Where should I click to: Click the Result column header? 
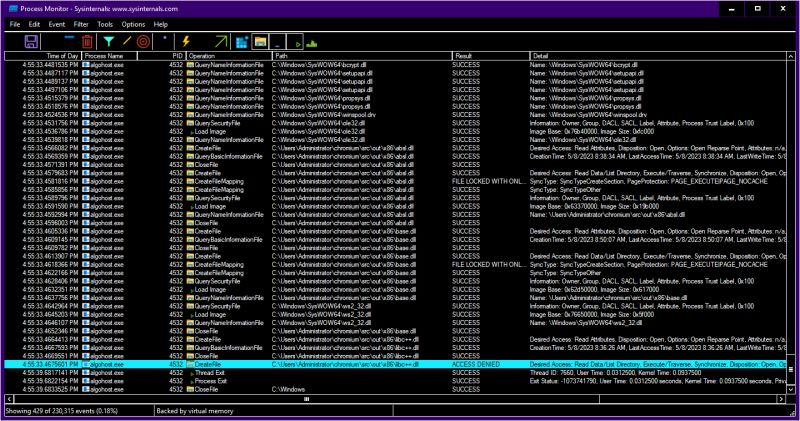tap(491, 56)
